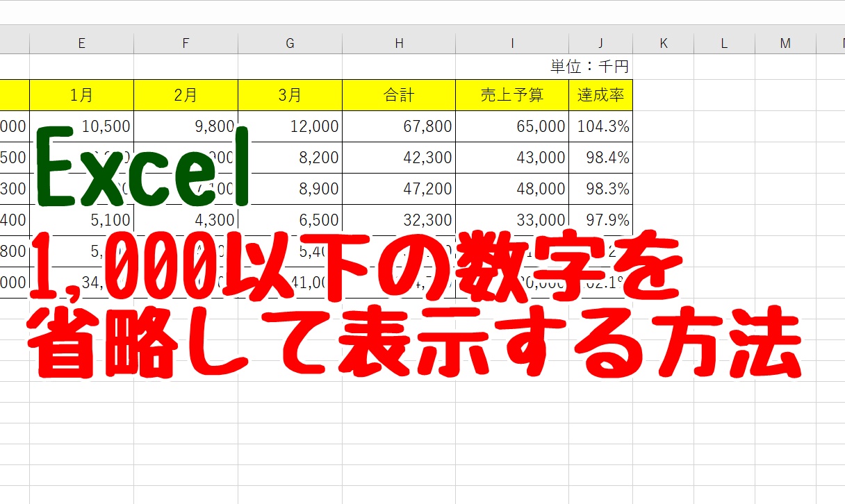The width and height of the screenshot is (845, 504).
Task: Click the cell containing 33,000
Action: tap(512, 220)
